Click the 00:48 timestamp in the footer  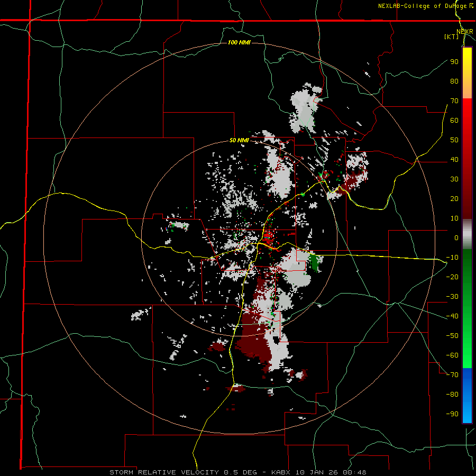(354, 472)
